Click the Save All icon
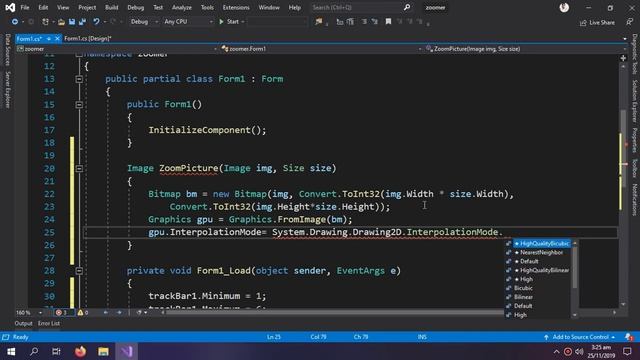This screenshot has height=360, width=640. (82, 22)
